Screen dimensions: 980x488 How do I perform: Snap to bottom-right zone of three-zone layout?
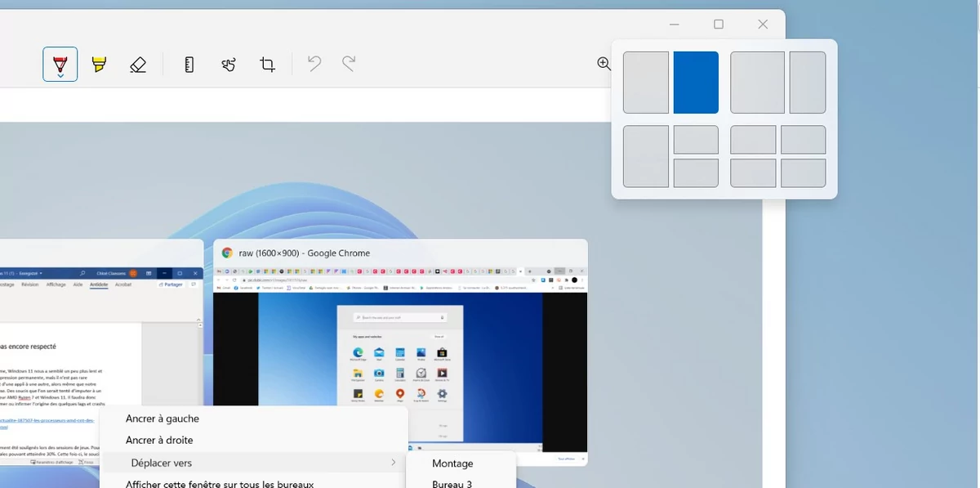696,173
